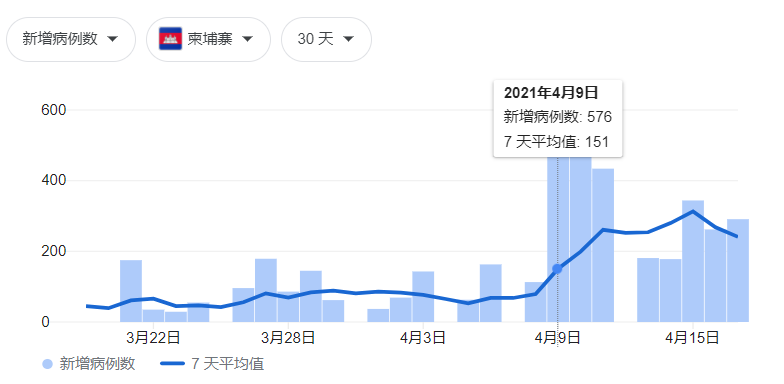Open the 新增病例数 metric dropdown
The width and height of the screenshot is (784, 384).
click(x=70, y=40)
